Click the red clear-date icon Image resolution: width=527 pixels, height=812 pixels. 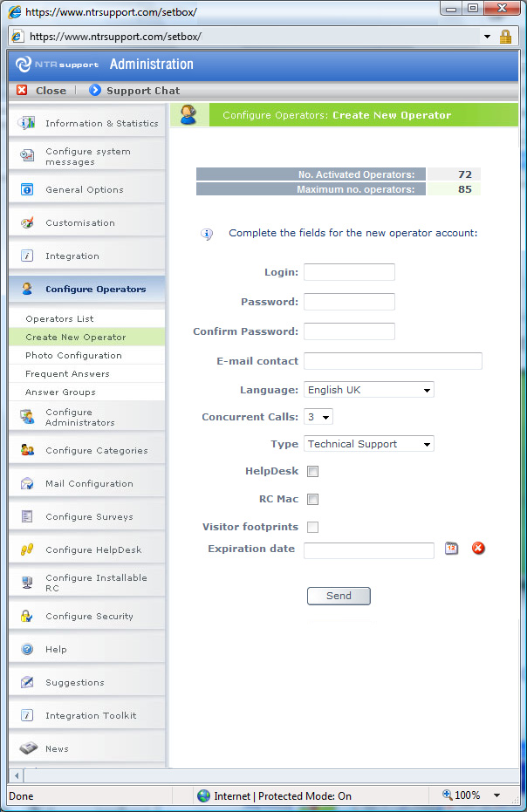[478, 549]
